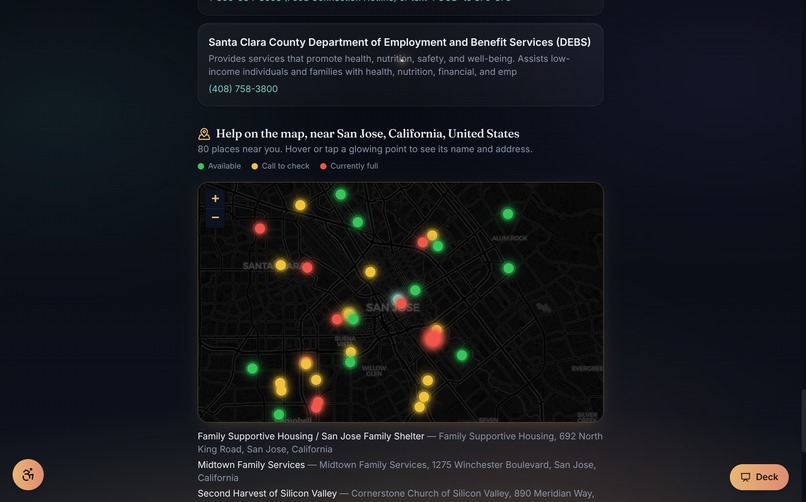The width and height of the screenshot is (806, 502).
Task: Click the yellow marker over the SANTA CLARA label
Action: (x=281, y=265)
